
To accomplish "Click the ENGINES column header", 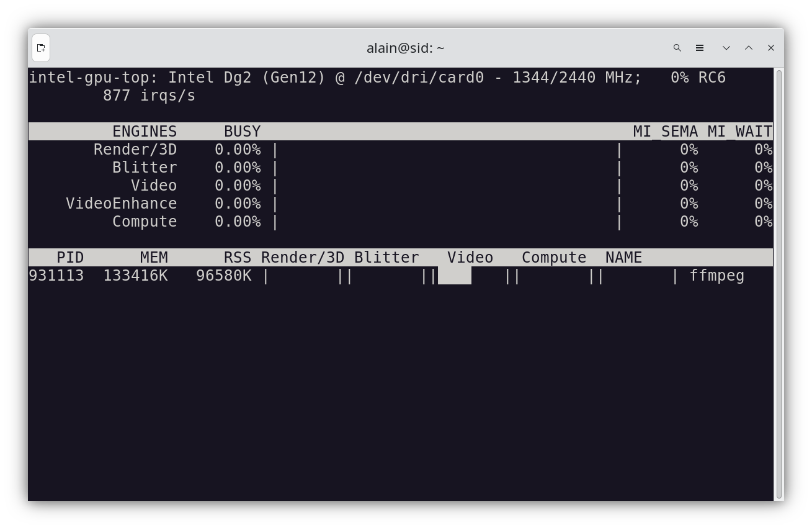I will [x=145, y=132].
